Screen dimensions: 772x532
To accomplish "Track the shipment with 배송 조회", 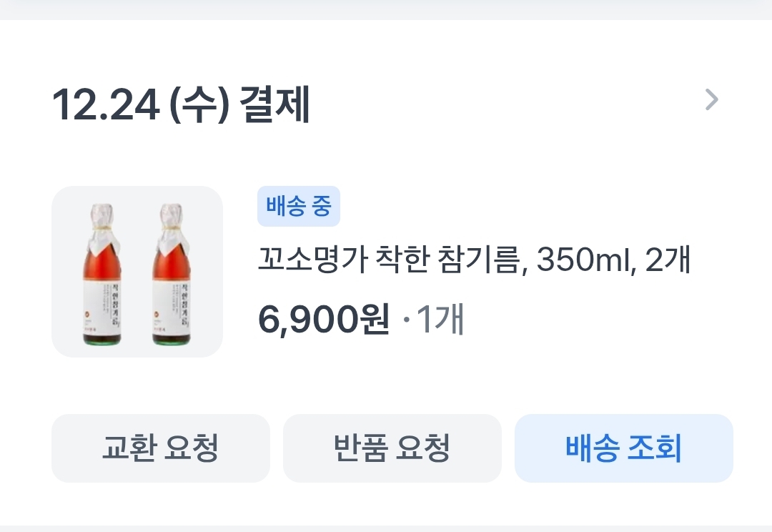I will 624,448.
